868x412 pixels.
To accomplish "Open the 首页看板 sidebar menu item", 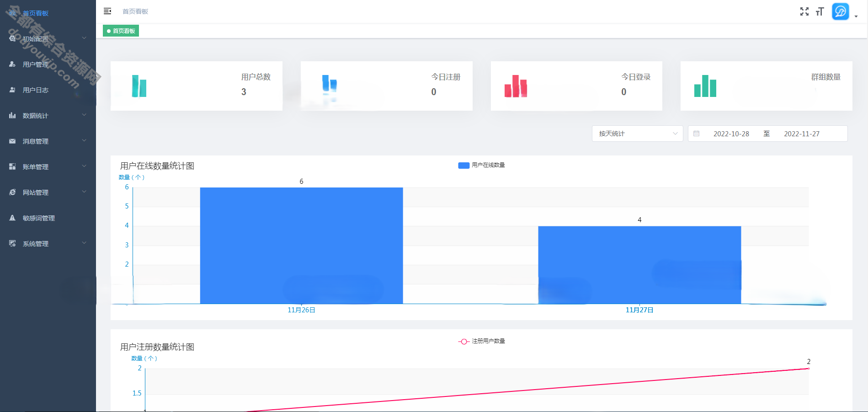I will 48,13.
